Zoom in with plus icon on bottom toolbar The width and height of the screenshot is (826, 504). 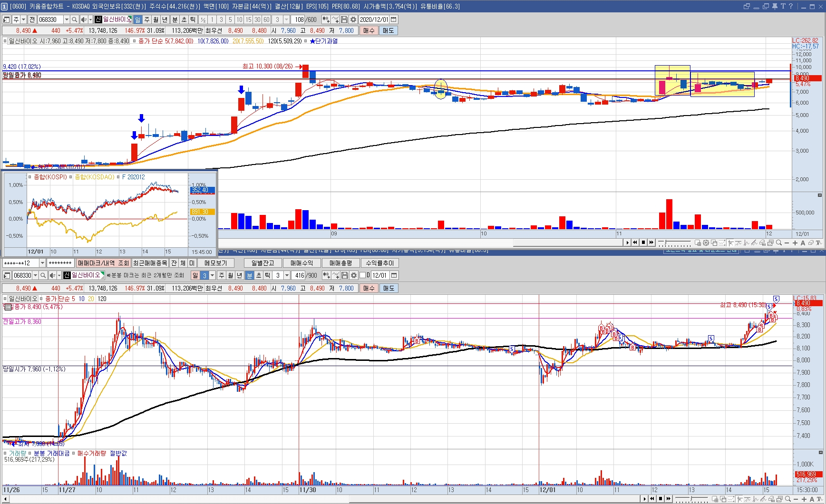click(804, 499)
